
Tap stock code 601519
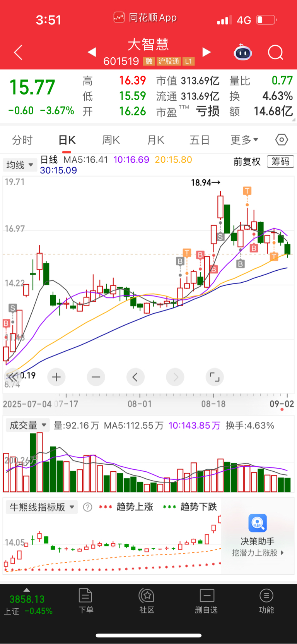point(121,61)
